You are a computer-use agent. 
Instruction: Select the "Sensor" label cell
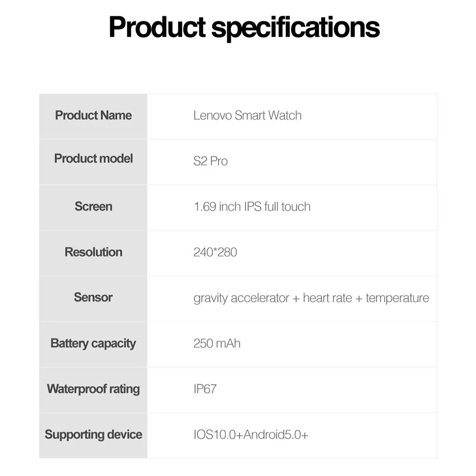coord(93,297)
